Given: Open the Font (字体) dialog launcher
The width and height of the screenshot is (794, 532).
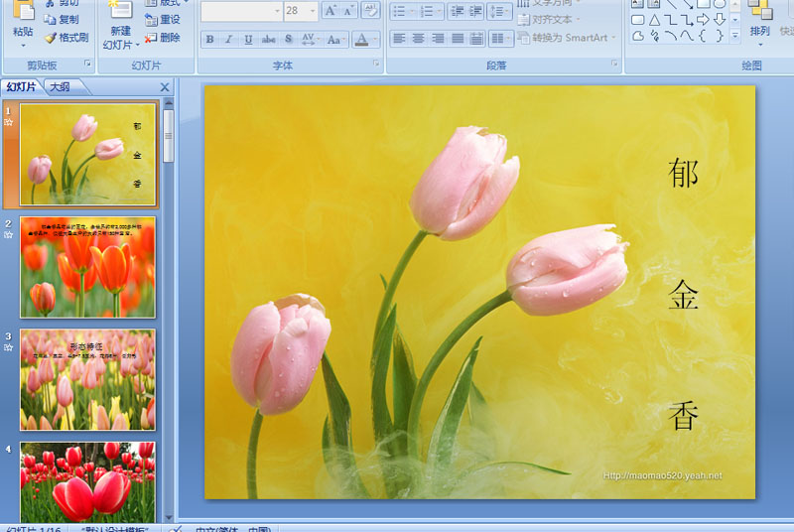Looking at the screenshot, I should 376,64.
